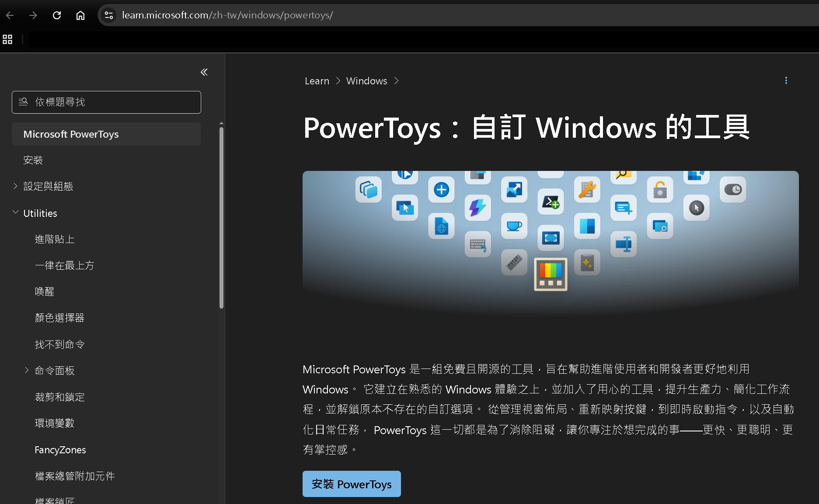Open the browser home page

coord(80,15)
